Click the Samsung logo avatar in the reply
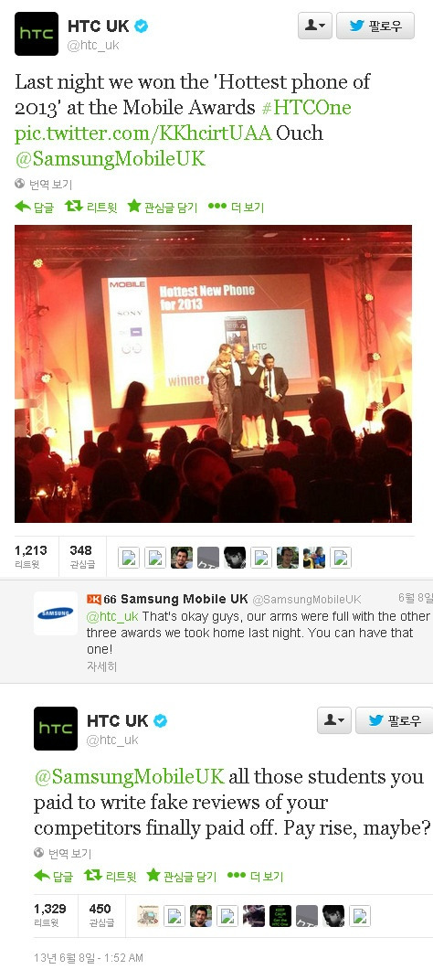433x980 pixels. pyautogui.click(x=56, y=613)
